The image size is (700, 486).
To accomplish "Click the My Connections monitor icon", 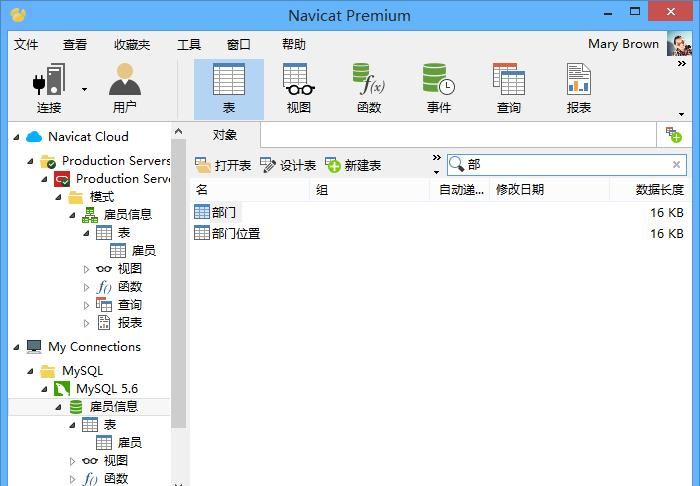I will [34, 347].
